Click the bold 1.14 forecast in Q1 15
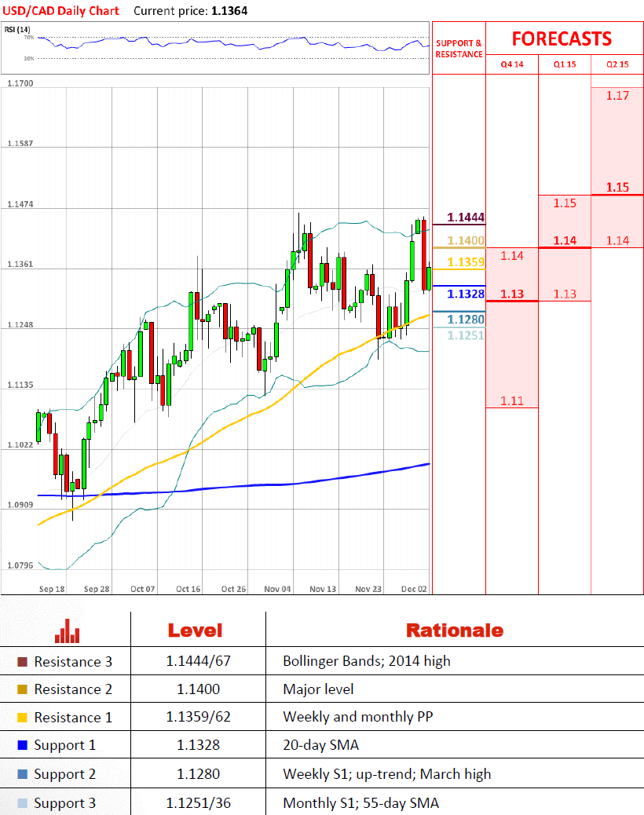The width and height of the screenshot is (644, 815). 565,241
